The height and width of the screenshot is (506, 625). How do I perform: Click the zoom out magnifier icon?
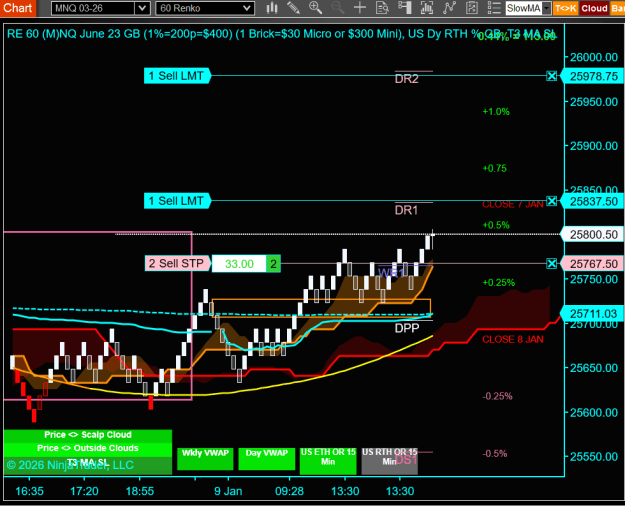click(338, 8)
